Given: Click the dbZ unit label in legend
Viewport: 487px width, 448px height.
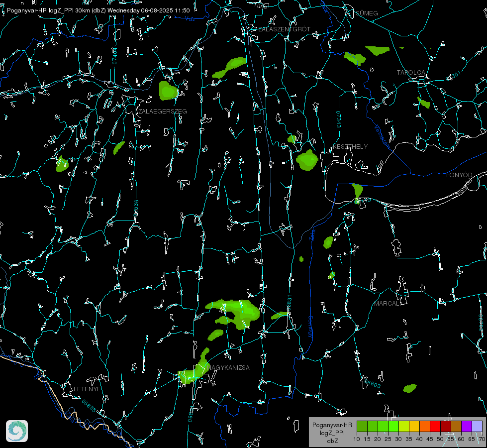Looking at the screenshot, I should [332, 441].
